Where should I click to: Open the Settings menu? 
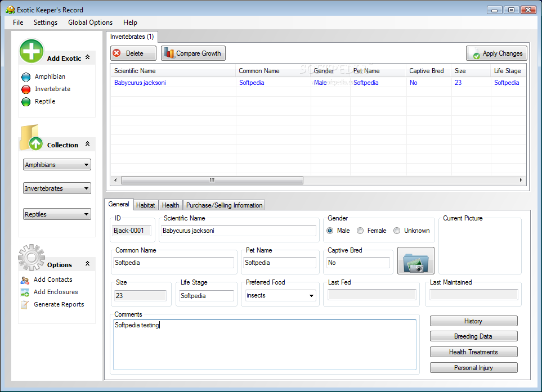[46, 22]
